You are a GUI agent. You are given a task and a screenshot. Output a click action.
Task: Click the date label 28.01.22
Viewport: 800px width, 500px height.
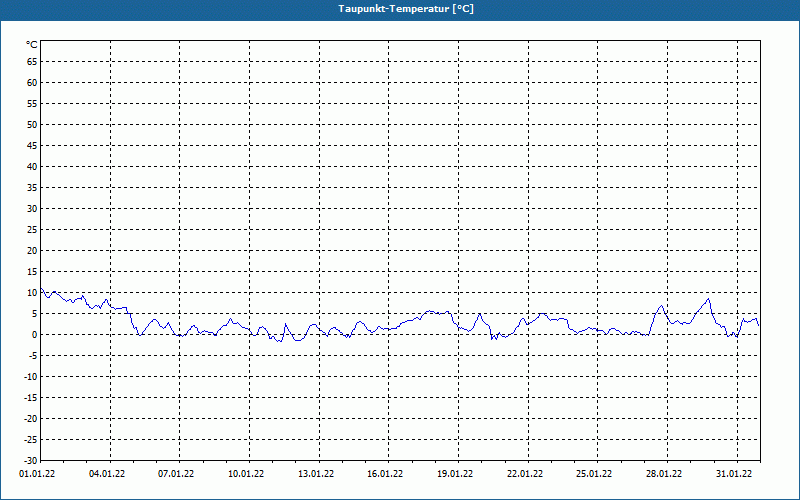(x=664, y=474)
